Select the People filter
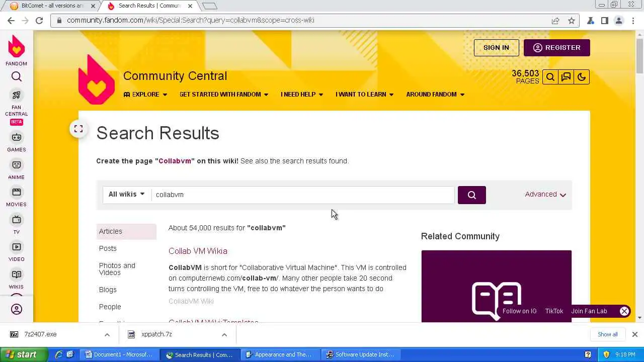 point(110,307)
